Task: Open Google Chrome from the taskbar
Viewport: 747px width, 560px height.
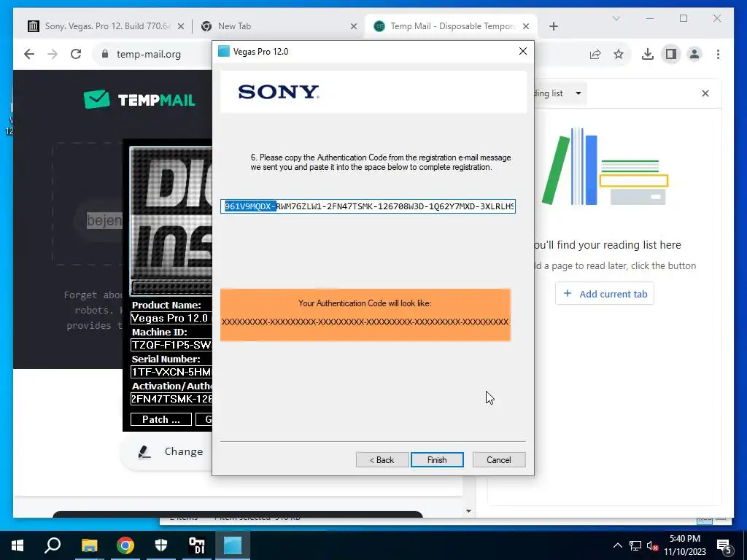Action: (125, 545)
